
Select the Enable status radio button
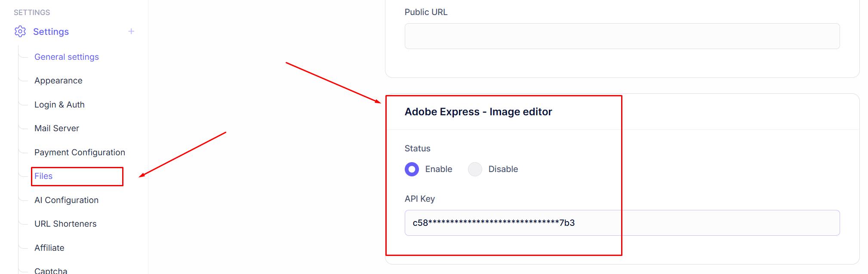point(412,169)
